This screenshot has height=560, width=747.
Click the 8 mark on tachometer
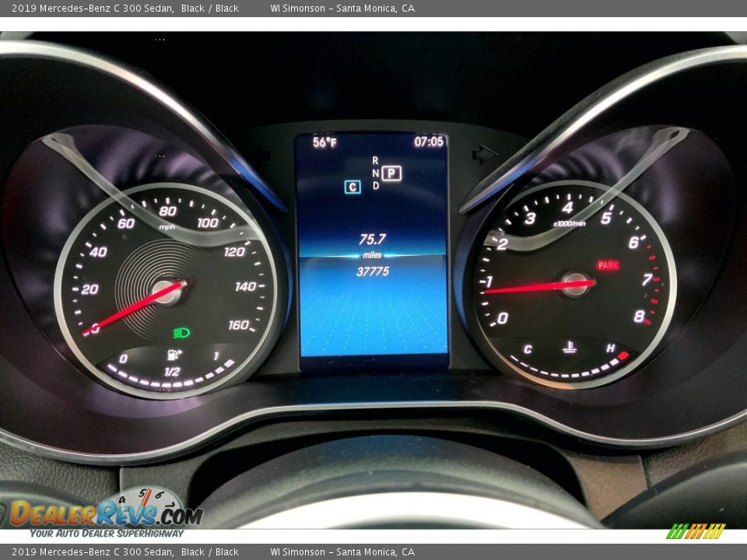coord(640,317)
